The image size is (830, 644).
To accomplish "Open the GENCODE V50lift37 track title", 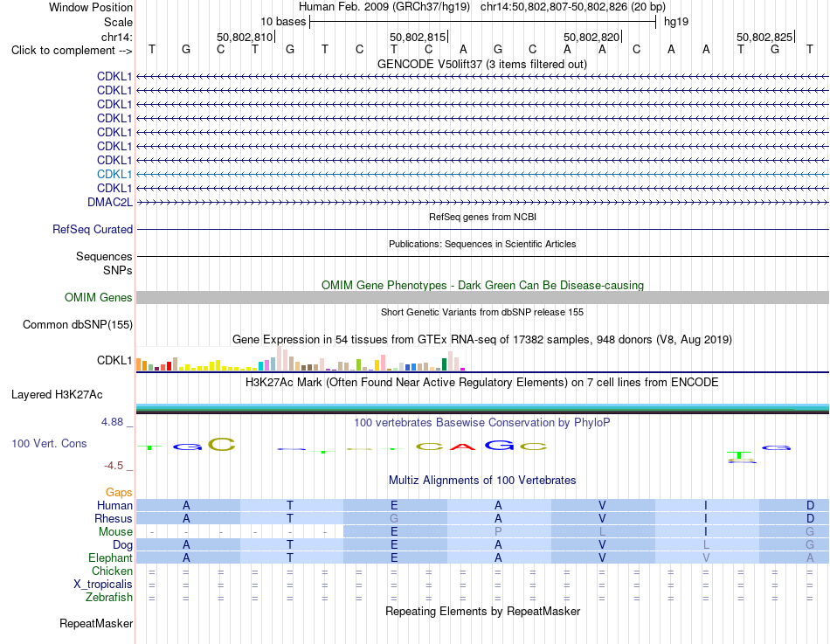I will [x=482, y=64].
